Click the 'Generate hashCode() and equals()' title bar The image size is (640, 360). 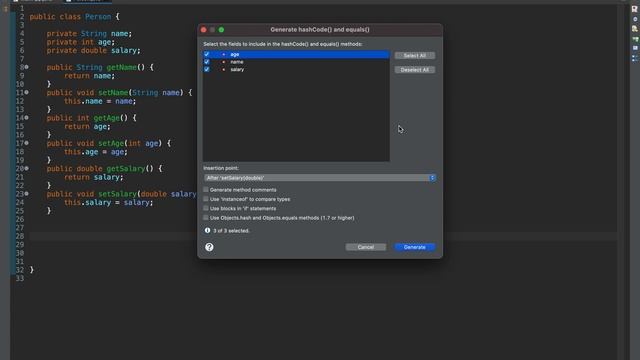[320, 30]
